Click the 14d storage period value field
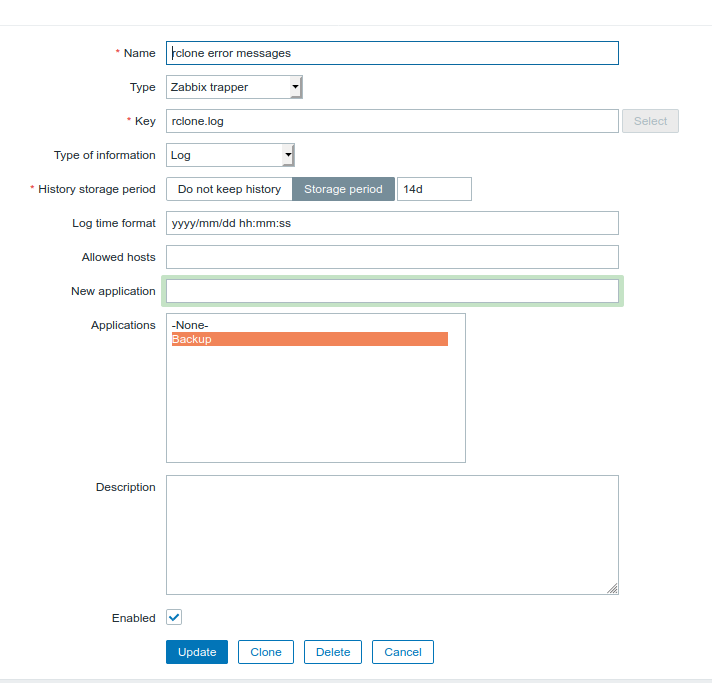Viewport: 712px width, 683px height. (x=434, y=189)
